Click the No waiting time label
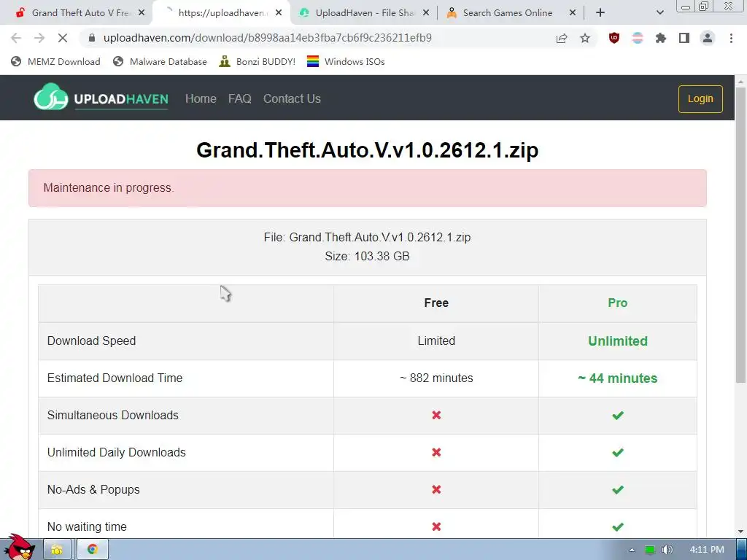Screen dimensions: 747x560 [87, 526]
